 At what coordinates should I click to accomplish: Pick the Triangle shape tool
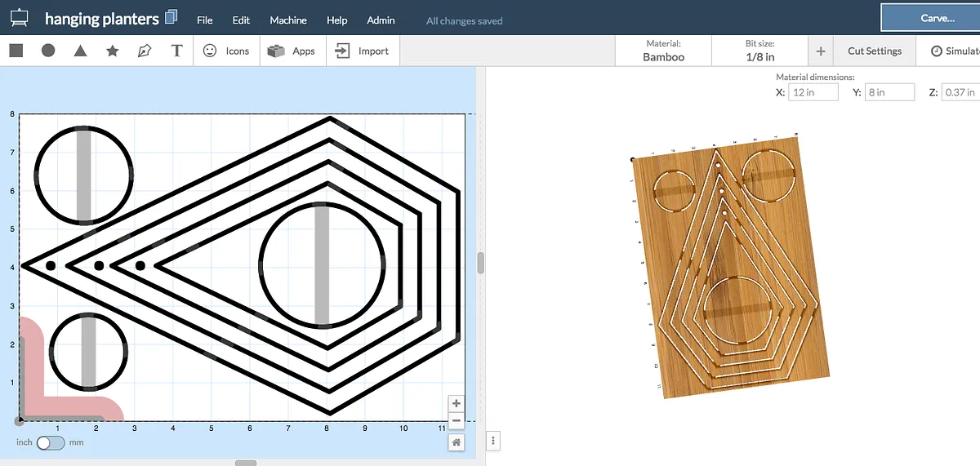tap(80, 51)
